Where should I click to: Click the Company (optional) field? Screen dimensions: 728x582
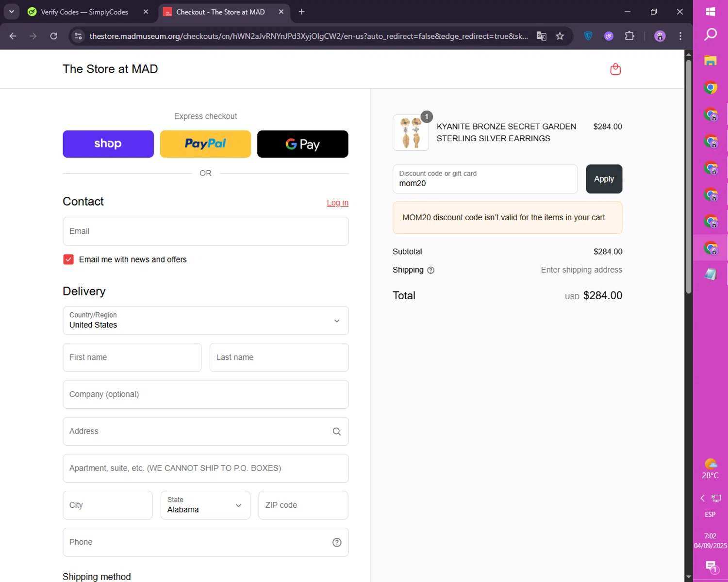click(x=206, y=394)
